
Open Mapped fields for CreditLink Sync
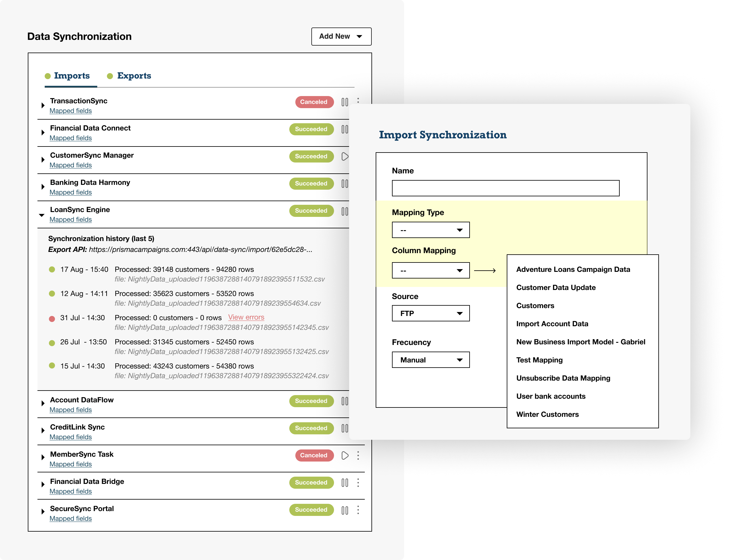71,437
